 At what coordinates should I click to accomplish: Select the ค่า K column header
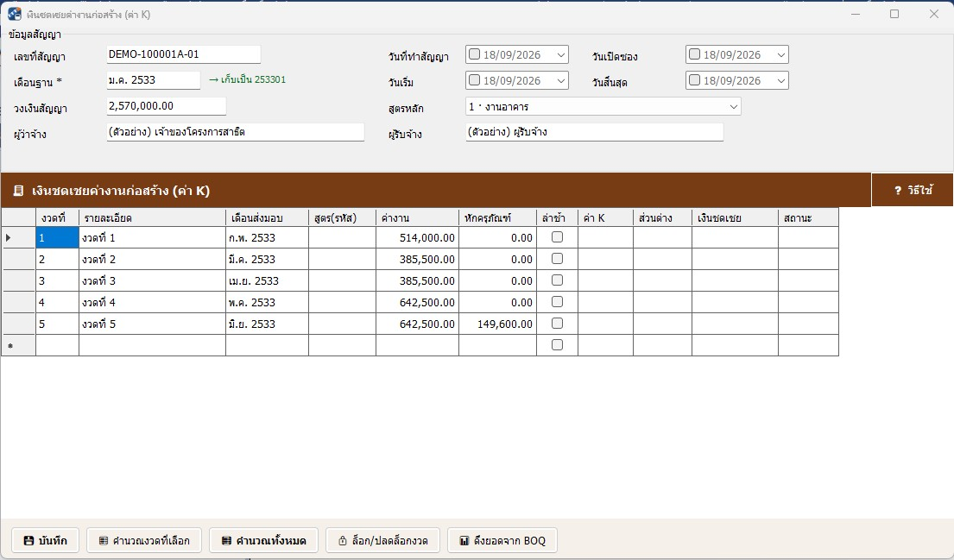point(605,217)
